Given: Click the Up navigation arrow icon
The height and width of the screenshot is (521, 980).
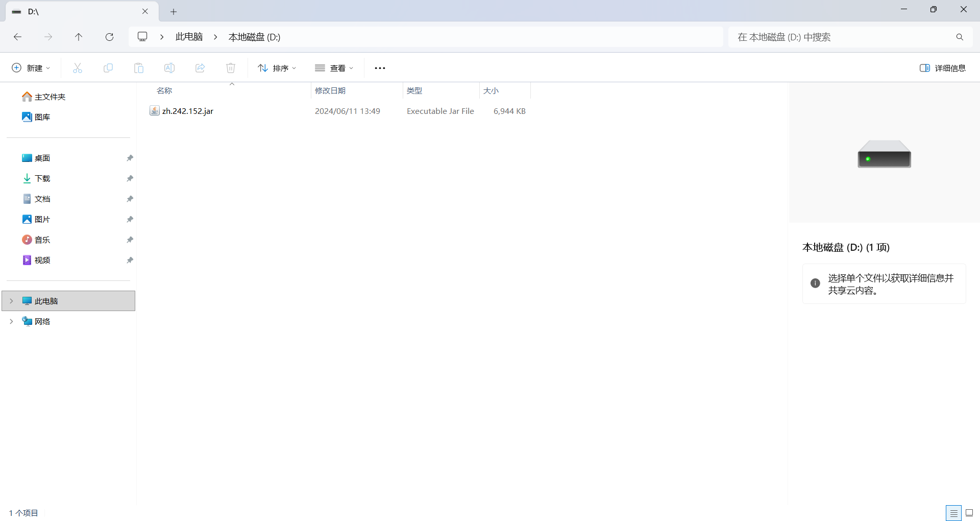Looking at the screenshot, I should 79,37.
